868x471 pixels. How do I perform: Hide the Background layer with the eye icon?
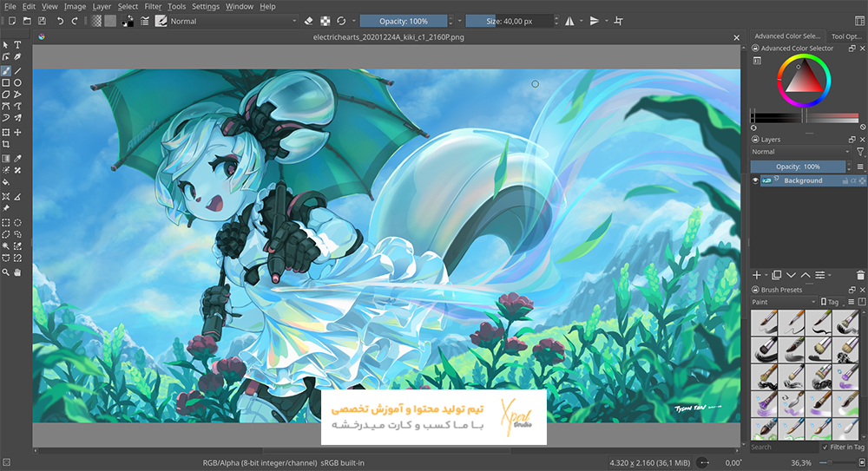pos(755,180)
